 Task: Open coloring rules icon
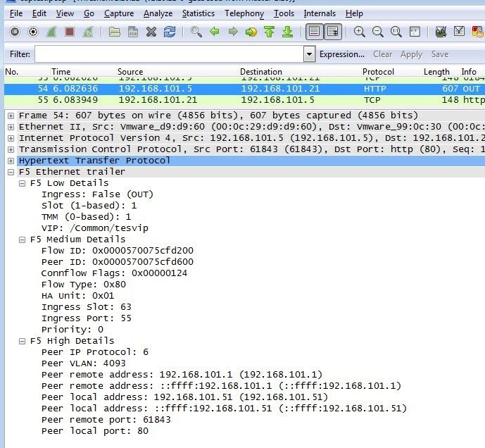pos(477,32)
